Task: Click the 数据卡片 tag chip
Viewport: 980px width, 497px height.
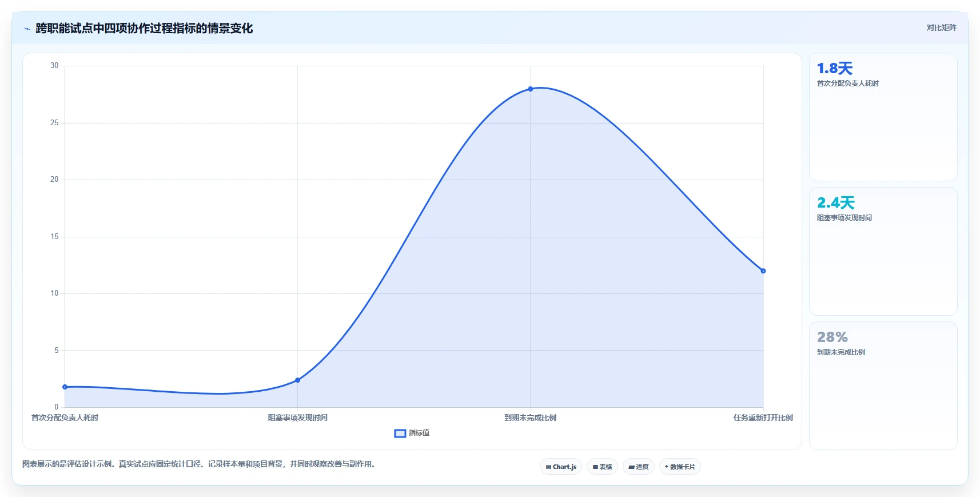Action: click(x=680, y=467)
